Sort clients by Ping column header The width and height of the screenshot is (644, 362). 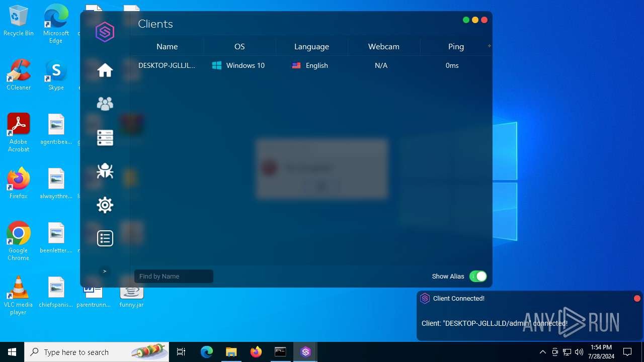click(456, 46)
